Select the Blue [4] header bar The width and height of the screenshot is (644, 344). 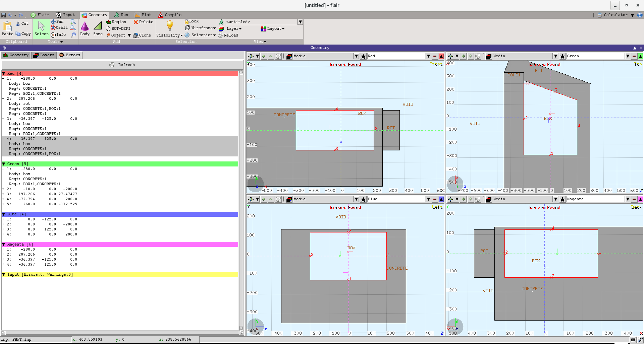[x=120, y=214]
